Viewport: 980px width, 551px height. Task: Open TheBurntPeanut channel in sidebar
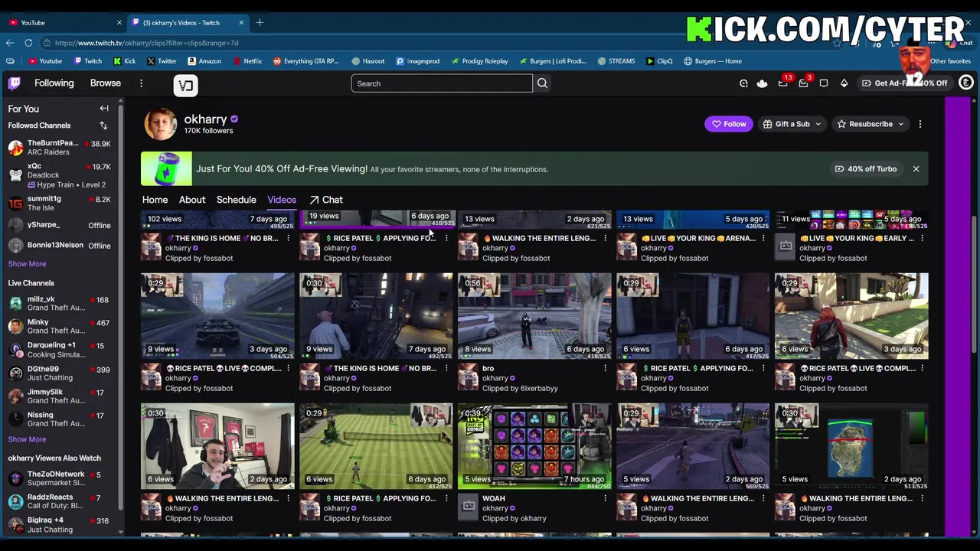tap(60, 148)
